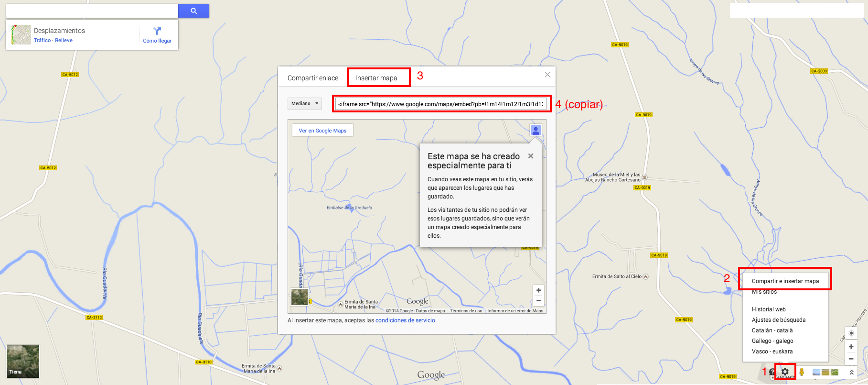Switch to the Insertar mapa tab

click(376, 78)
